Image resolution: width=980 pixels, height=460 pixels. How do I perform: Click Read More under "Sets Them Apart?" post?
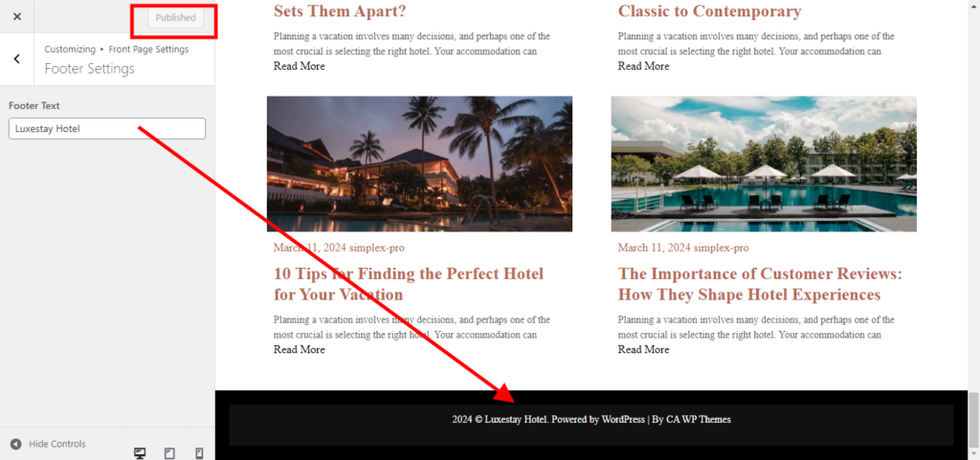tap(300, 66)
